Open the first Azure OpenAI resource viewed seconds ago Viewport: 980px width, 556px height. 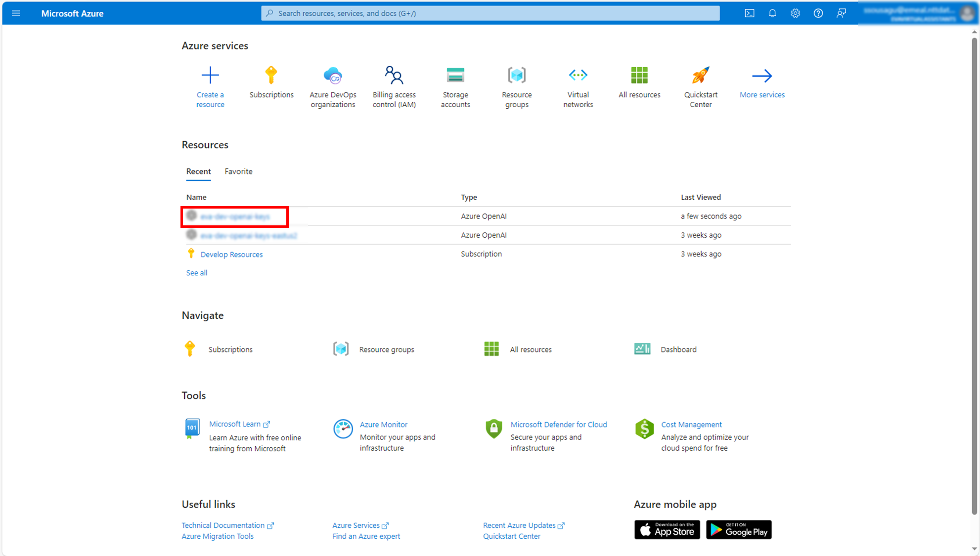pyautogui.click(x=235, y=216)
